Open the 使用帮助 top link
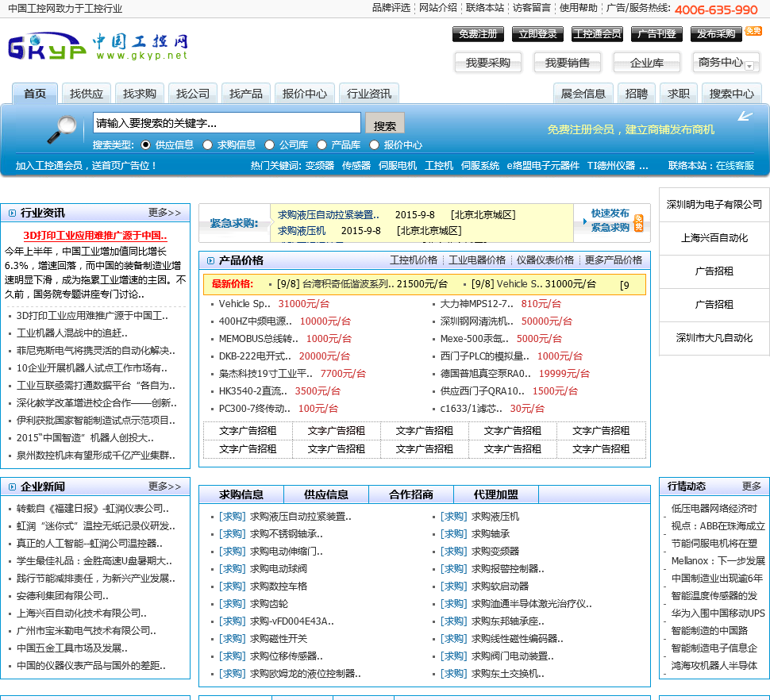Viewport: 770px width, 700px height. pyautogui.click(x=579, y=8)
